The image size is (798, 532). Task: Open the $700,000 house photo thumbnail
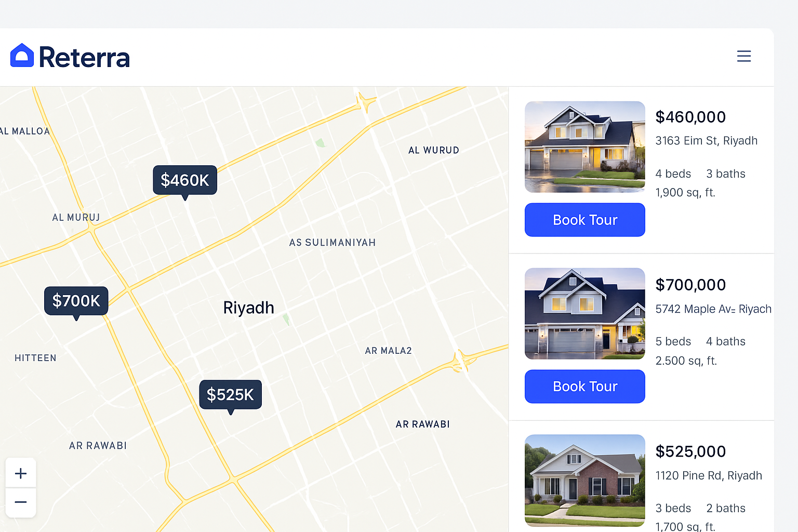tap(585, 314)
